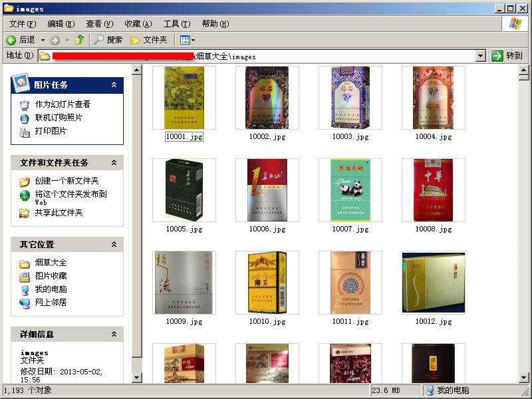Open the 文件(F) menu
Viewport: 532px width, 399px height.
pos(23,24)
